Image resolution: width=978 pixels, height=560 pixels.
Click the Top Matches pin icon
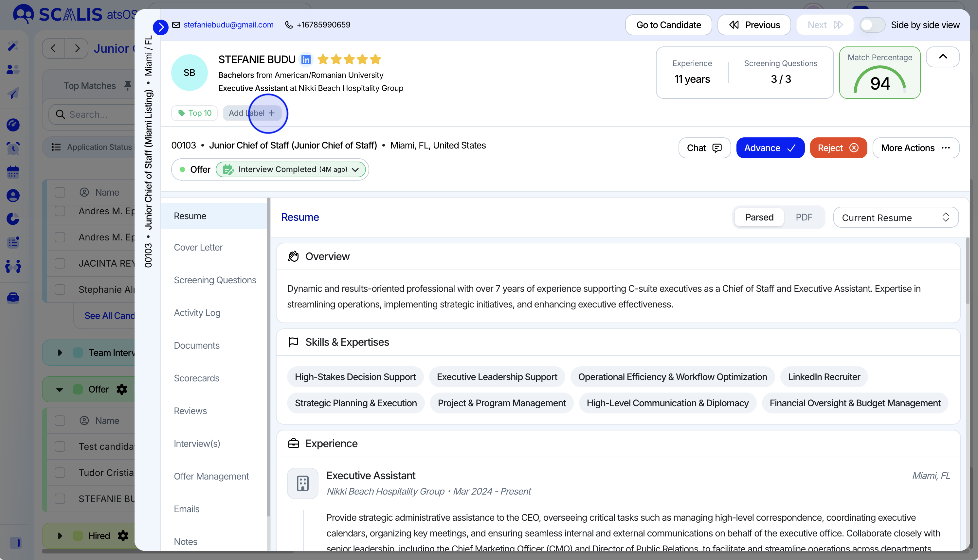pos(127,85)
